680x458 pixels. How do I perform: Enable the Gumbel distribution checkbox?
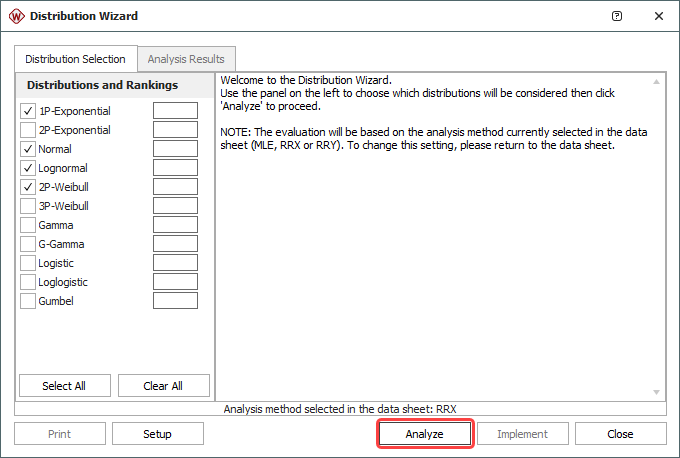28,301
